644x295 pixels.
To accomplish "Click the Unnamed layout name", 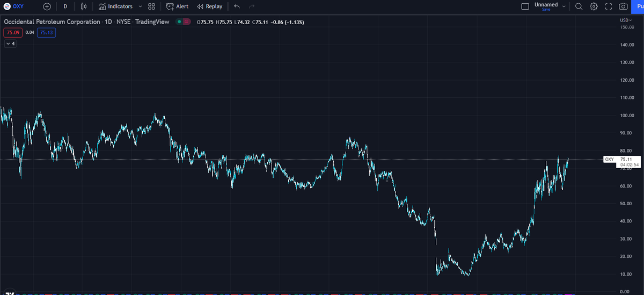I will [x=546, y=4].
